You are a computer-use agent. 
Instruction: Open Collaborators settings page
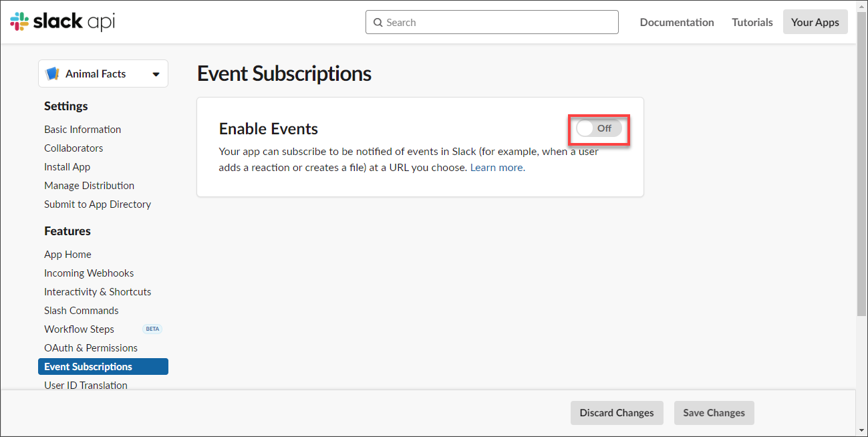click(74, 148)
